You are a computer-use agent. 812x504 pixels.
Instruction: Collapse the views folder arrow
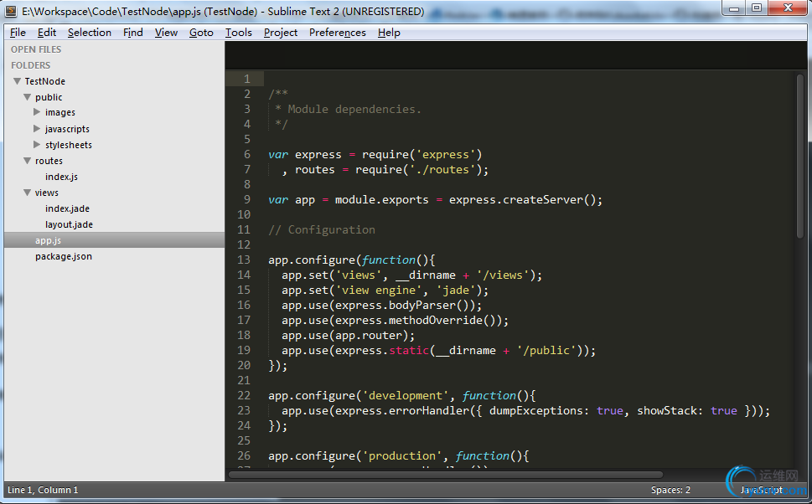pos(28,193)
